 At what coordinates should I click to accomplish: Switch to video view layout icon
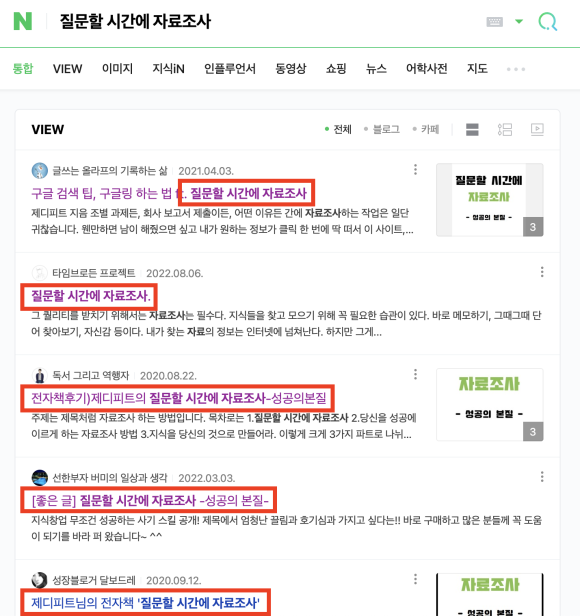tap(537, 129)
